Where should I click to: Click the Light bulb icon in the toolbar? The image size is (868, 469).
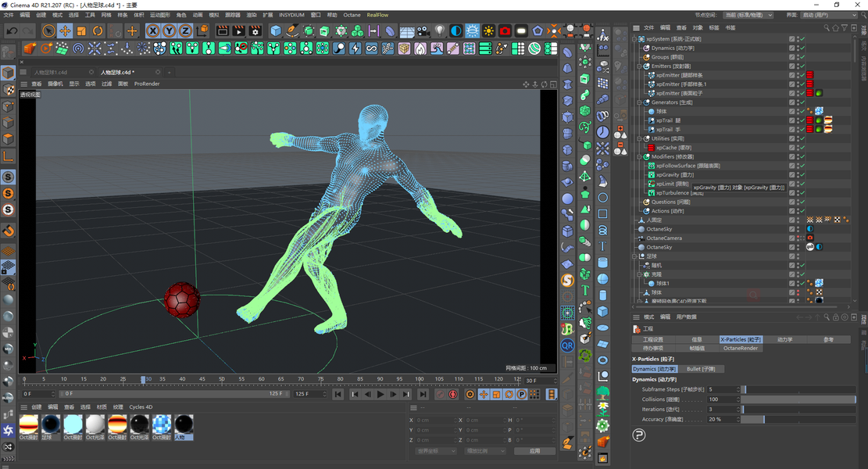(440, 31)
